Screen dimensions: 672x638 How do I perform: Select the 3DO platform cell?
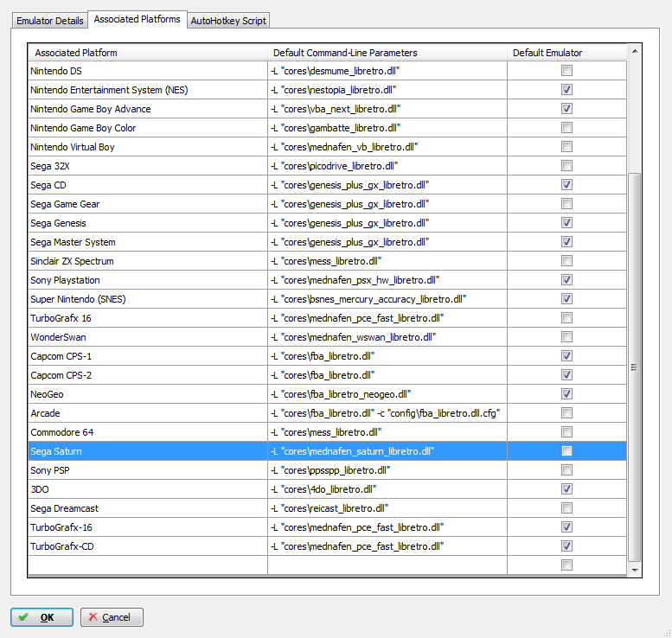[x=148, y=489]
